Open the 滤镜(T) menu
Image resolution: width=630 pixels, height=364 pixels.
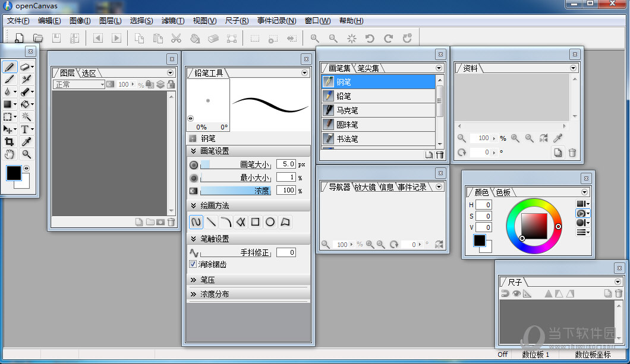(x=173, y=20)
